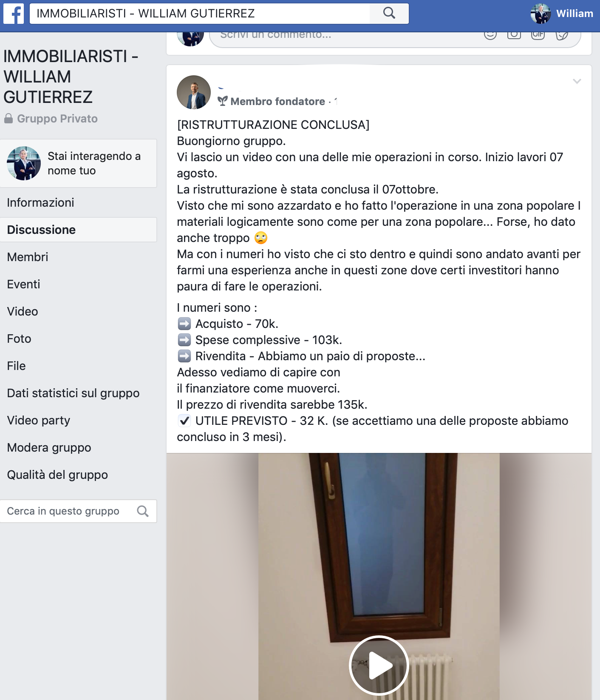The image size is (600, 700).
Task: Click the group search magnifier icon
Action: tap(143, 511)
